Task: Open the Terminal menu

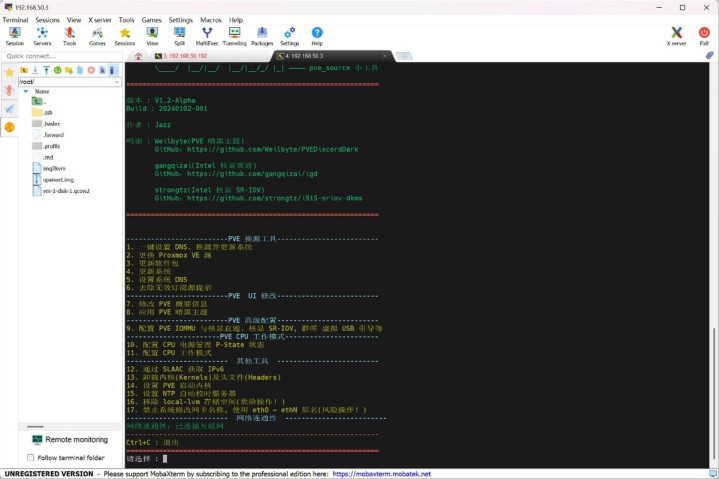Action: tap(15, 20)
